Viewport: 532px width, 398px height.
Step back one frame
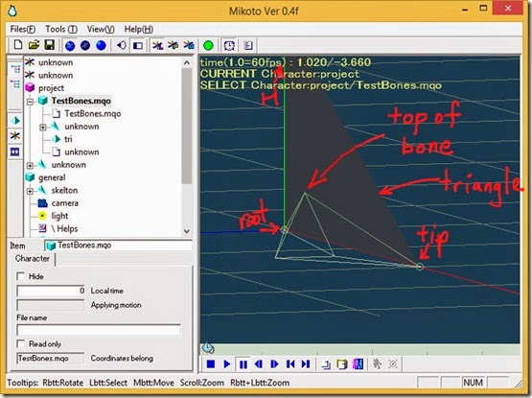(x=259, y=364)
